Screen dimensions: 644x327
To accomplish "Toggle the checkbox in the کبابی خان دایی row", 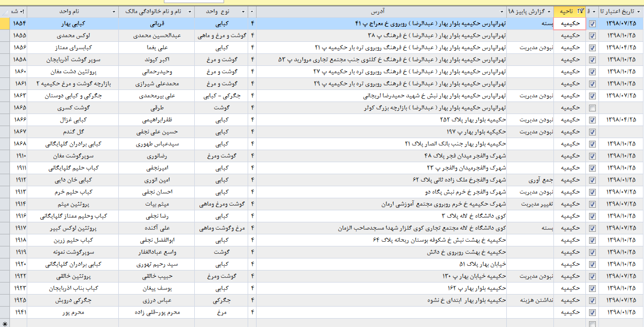I will click(592, 180).
